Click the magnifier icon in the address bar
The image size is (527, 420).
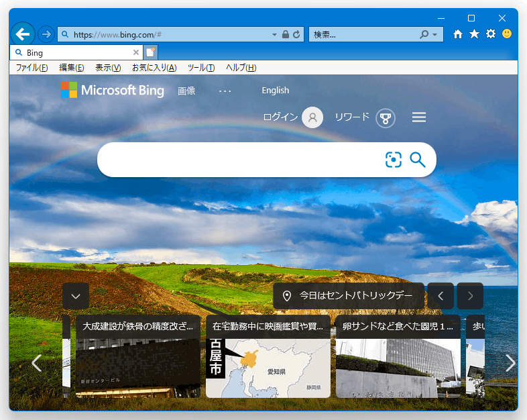click(x=65, y=34)
